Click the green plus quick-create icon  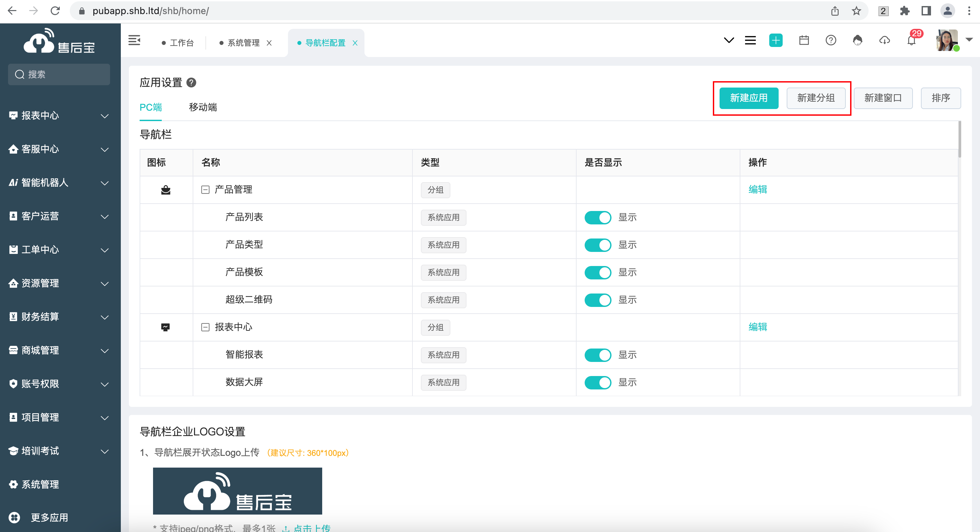tap(775, 40)
